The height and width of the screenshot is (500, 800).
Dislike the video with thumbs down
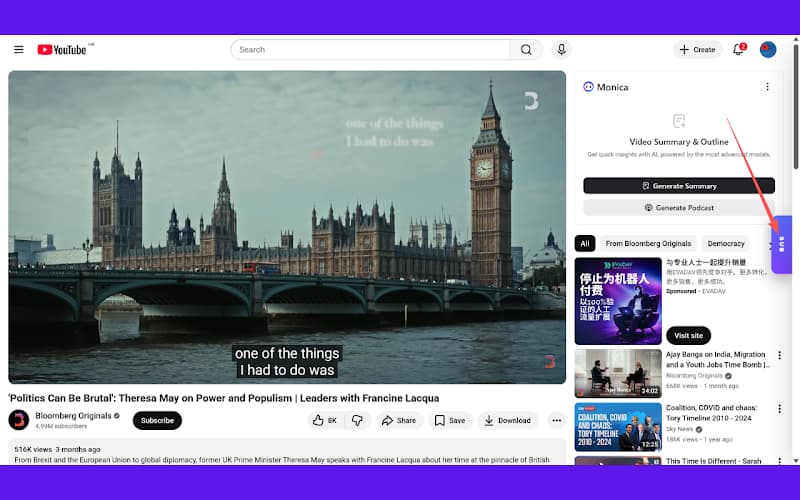(357, 420)
